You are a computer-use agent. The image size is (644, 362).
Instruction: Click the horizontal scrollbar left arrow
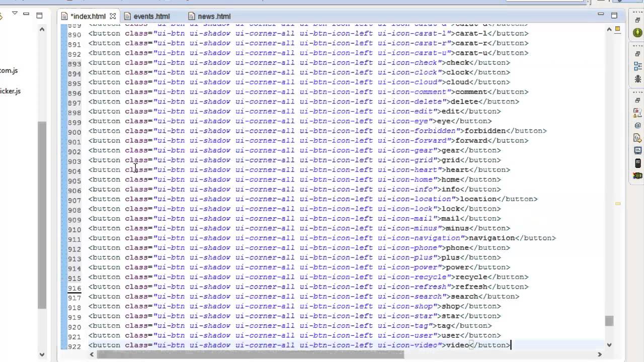coord(92,354)
